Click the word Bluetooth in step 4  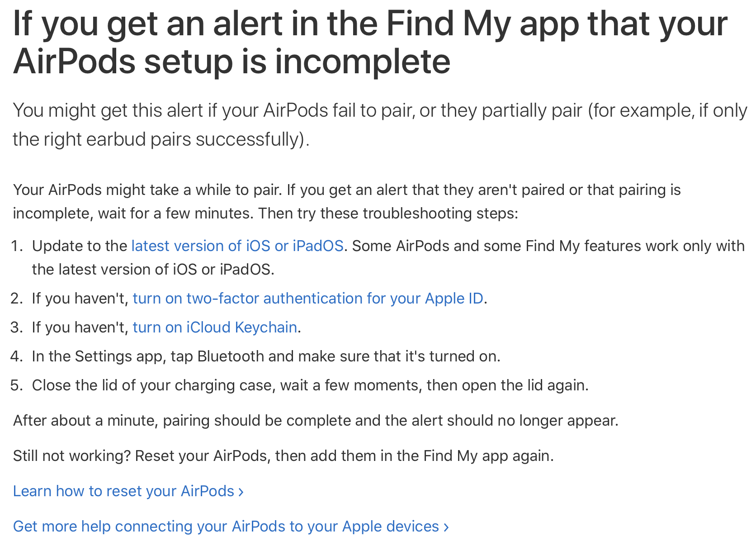click(x=231, y=356)
